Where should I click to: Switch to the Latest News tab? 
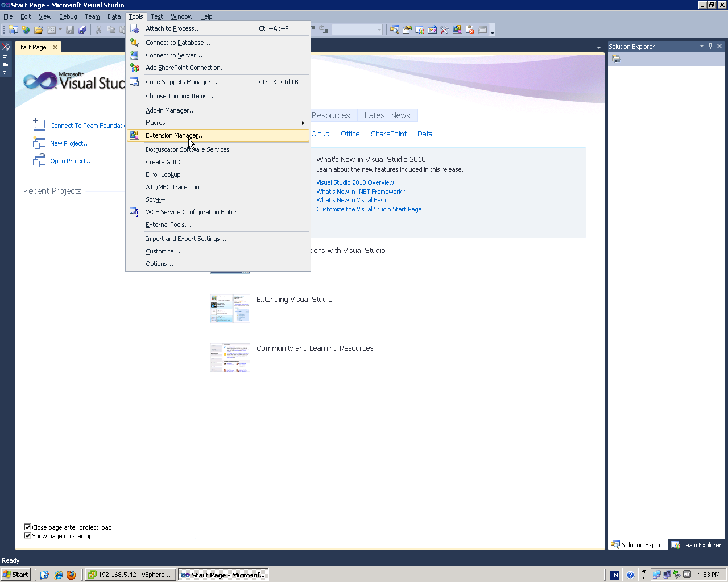(387, 115)
